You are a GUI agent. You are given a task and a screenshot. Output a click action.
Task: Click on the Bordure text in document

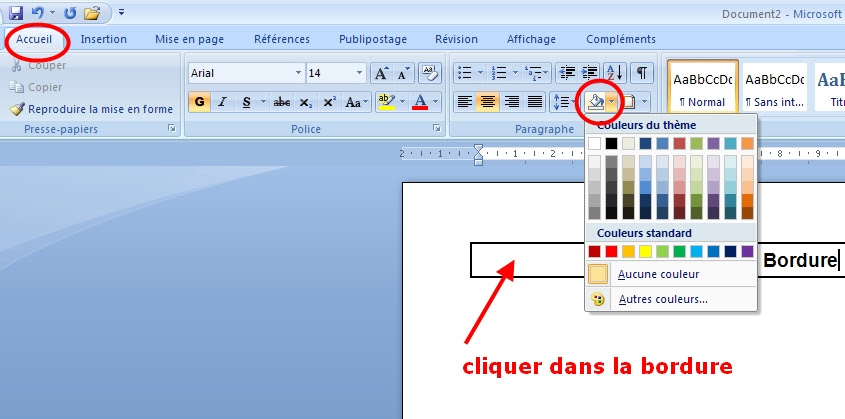[800, 260]
